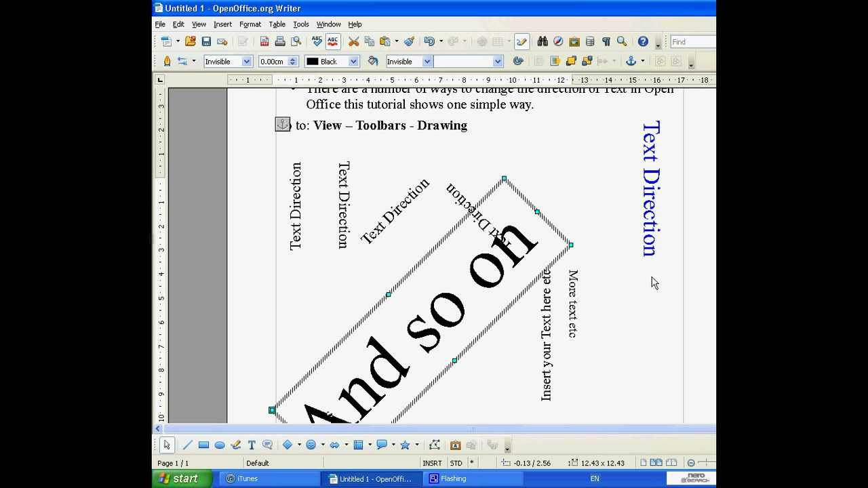Click the Zoom magnifier icon
The width and height of the screenshot is (868, 488).
click(x=622, y=42)
